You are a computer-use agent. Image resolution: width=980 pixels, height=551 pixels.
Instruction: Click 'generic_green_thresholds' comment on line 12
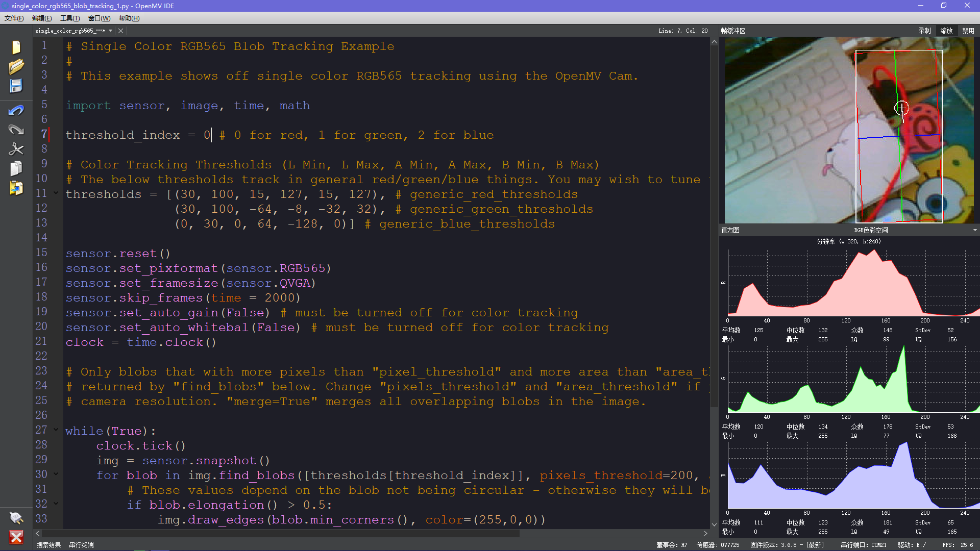501,209
